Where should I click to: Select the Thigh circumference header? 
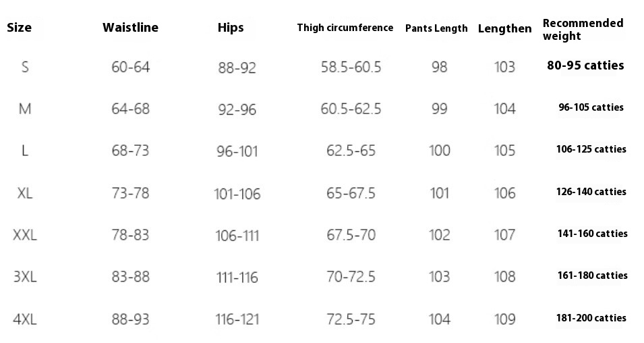pyautogui.click(x=345, y=28)
